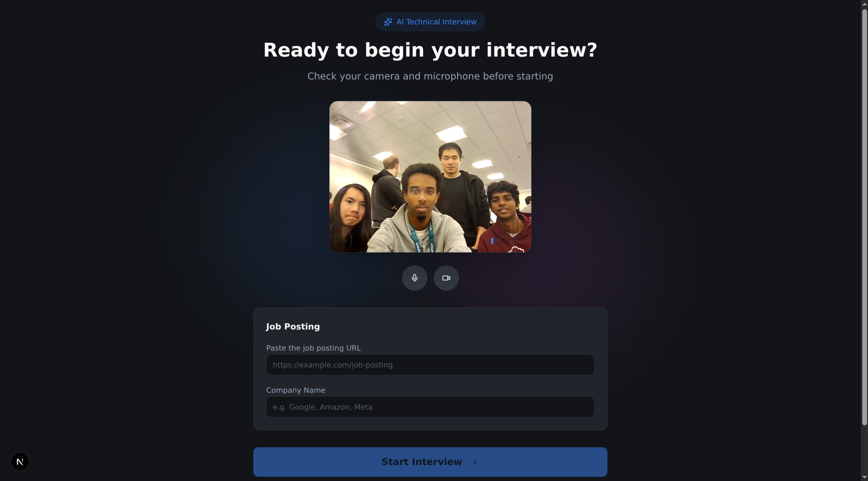Turn off the camera using the video button
Viewport: 868px width, 481px height.
coord(446,278)
